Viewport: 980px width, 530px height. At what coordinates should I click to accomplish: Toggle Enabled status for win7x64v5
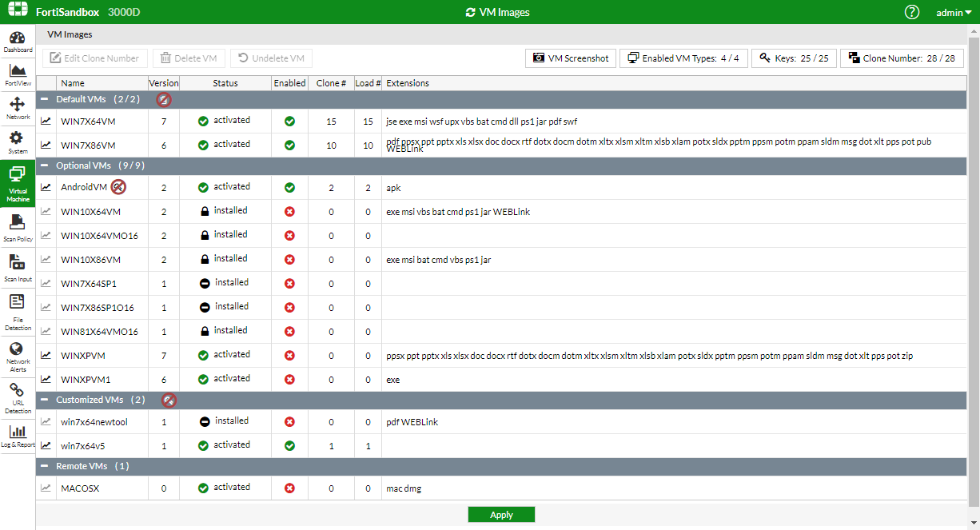pyautogui.click(x=289, y=446)
